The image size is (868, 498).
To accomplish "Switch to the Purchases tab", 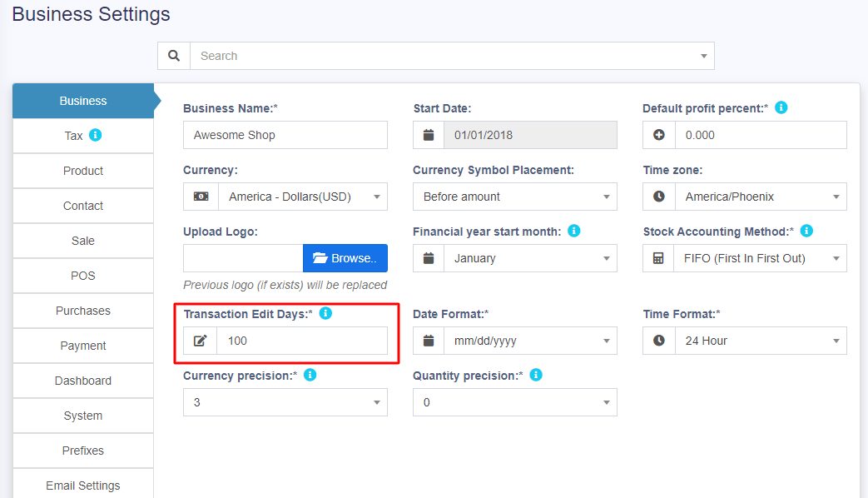I will click(x=82, y=311).
